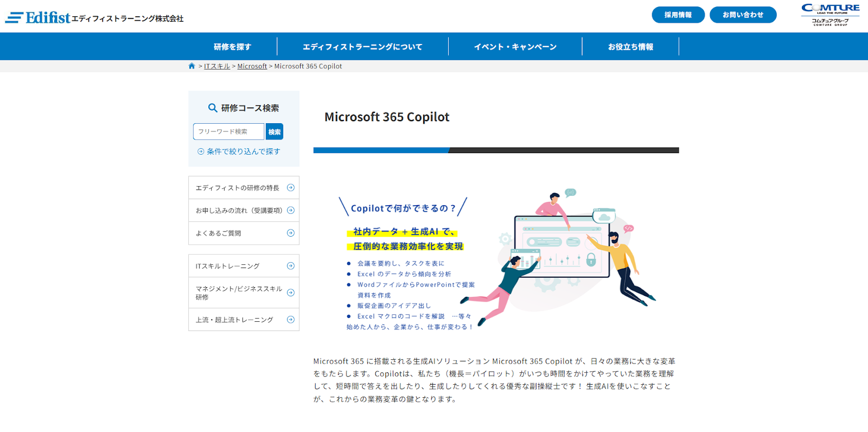The width and height of the screenshot is (868, 432).
Task: Click the エディフィストラーニング株式会社 company name text
Action: (127, 19)
